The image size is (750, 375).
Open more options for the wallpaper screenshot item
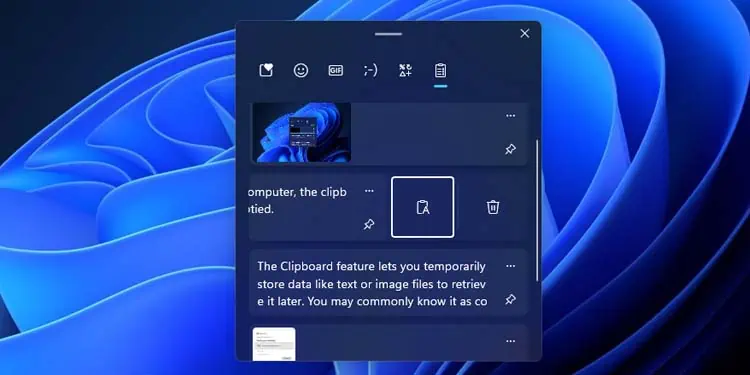511,115
